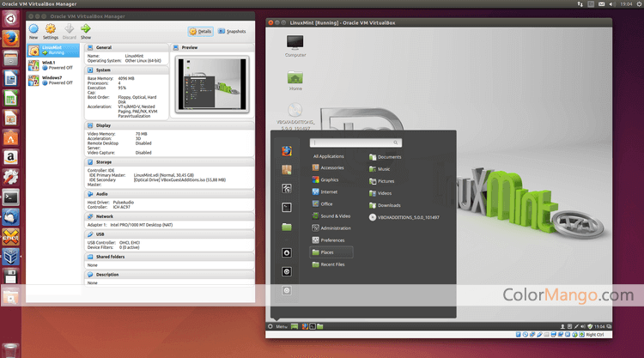Collapse the Shared folders section header
644x358 pixels.
[169, 257]
